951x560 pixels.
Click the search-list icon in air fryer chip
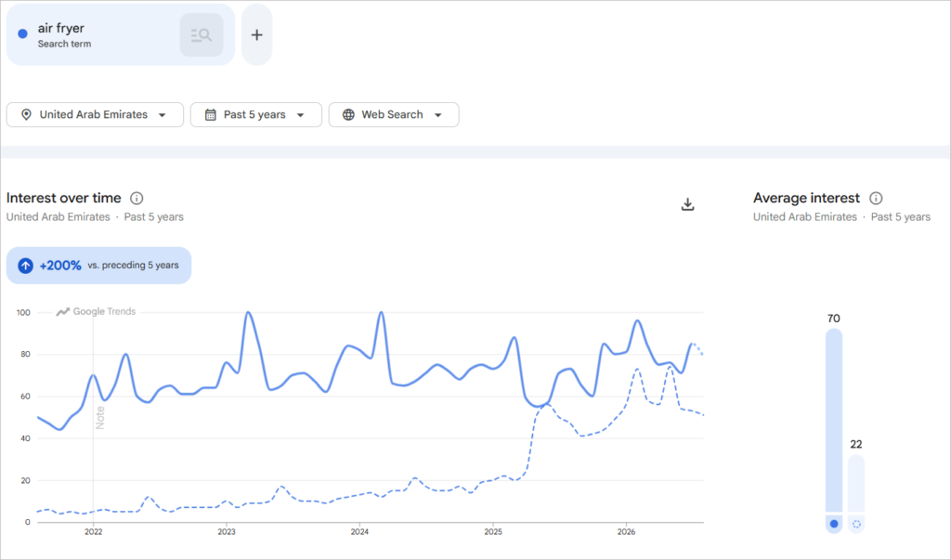tap(202, 35)
